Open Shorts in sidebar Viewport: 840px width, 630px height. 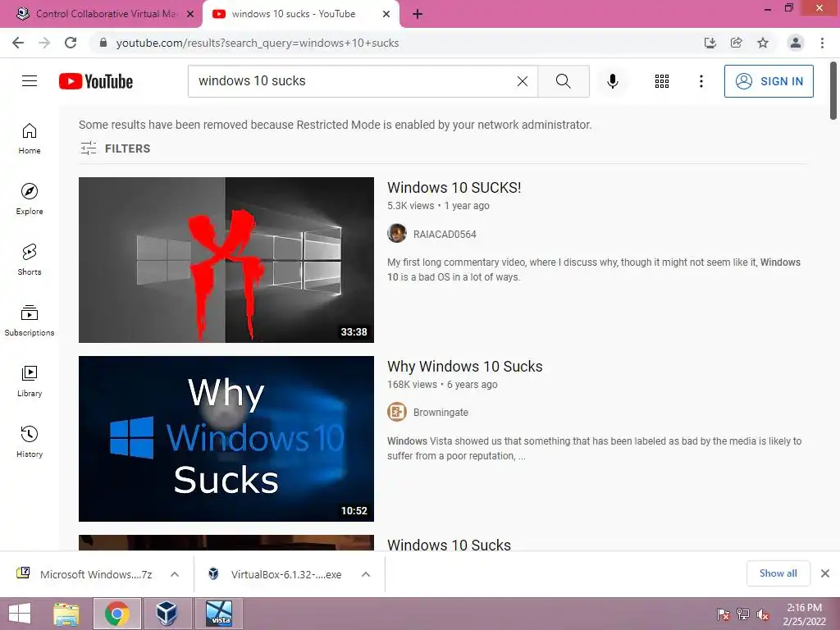pos(30,259)
